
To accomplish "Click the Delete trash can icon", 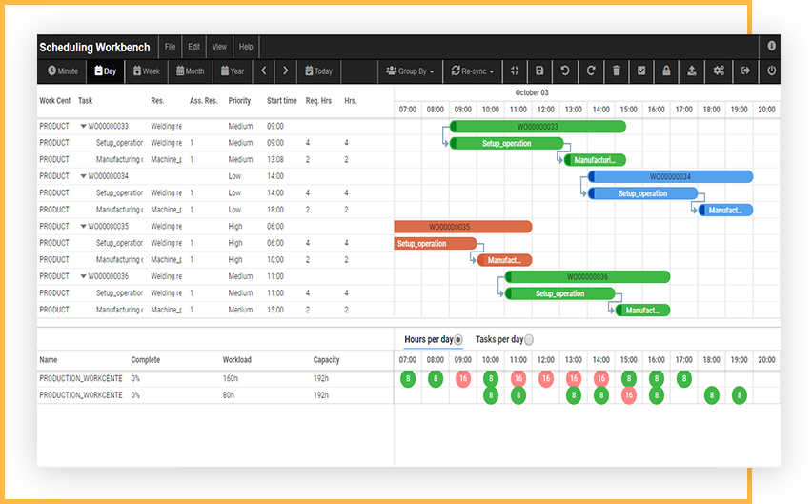I will [x=617, y=71].
